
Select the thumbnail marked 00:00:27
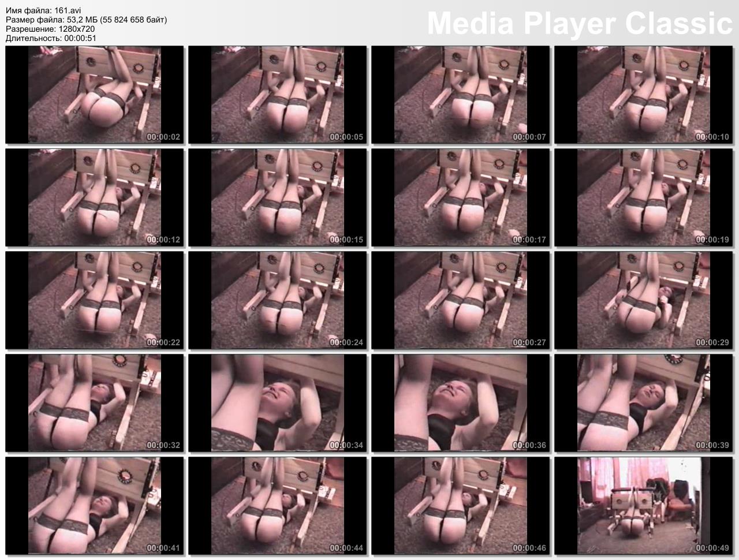(x=461, y=301)
